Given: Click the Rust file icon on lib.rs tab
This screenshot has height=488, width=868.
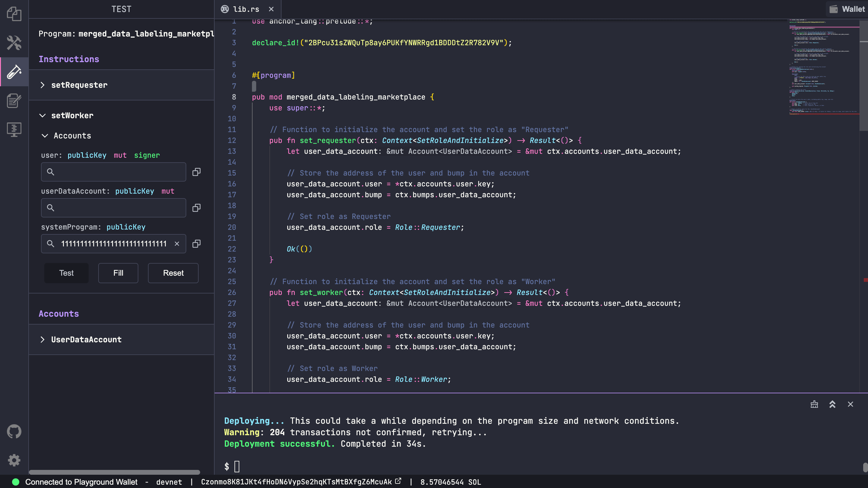Looking at the screenshot, I should (x=225, y=9).
